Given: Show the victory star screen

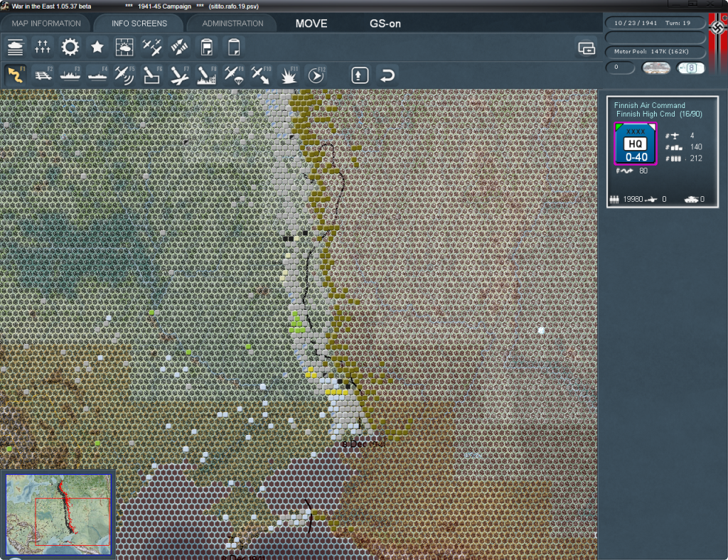Looking at the screenshot, I should point(97,48).
